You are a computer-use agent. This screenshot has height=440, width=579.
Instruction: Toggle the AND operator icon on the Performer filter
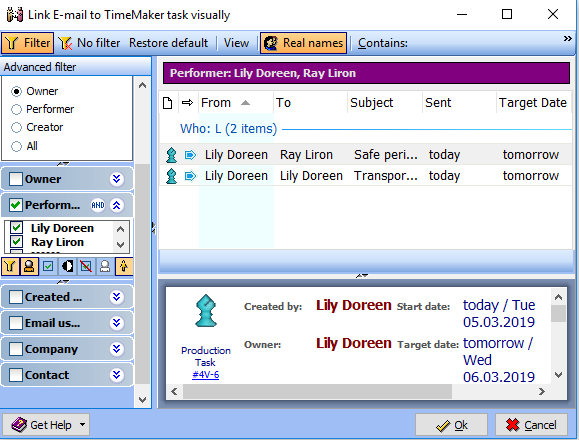(x=98, y=205)
